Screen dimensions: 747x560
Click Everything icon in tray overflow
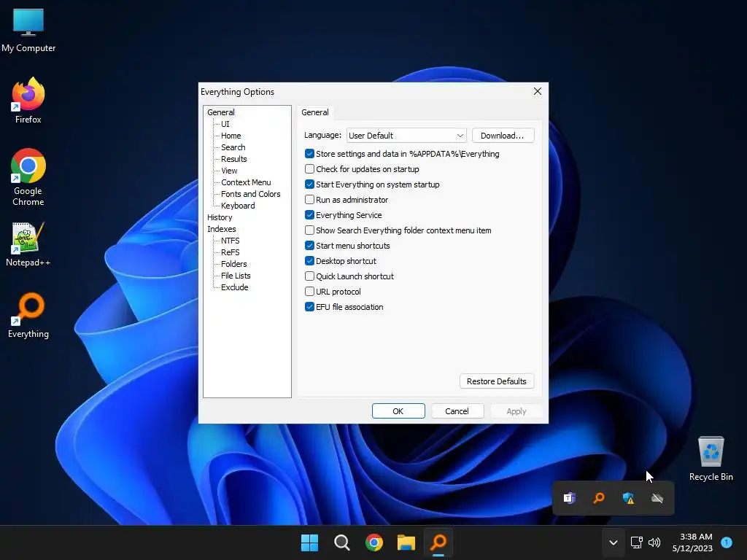click(599, 498)
